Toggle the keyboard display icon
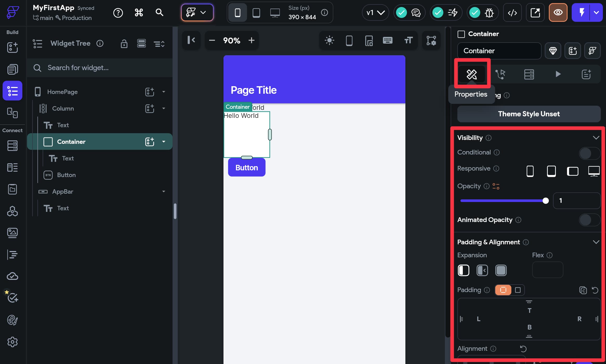The width and height of the screenshot is (606, 364). [x=387, y=40]
